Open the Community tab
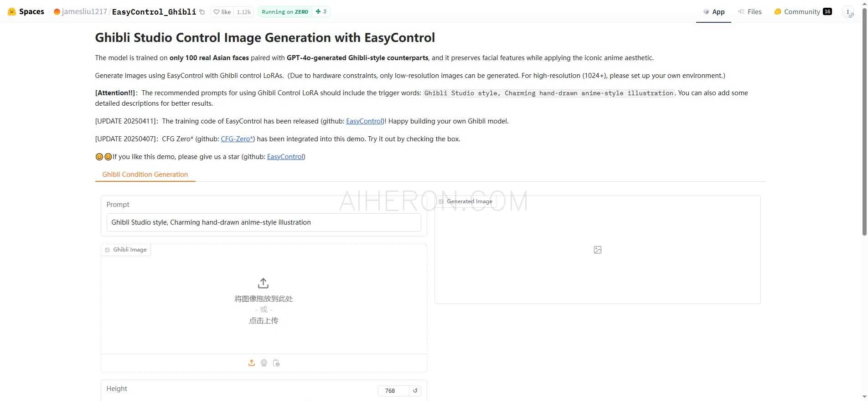Viewport: 868px width, 401px height. coord(803,12)
